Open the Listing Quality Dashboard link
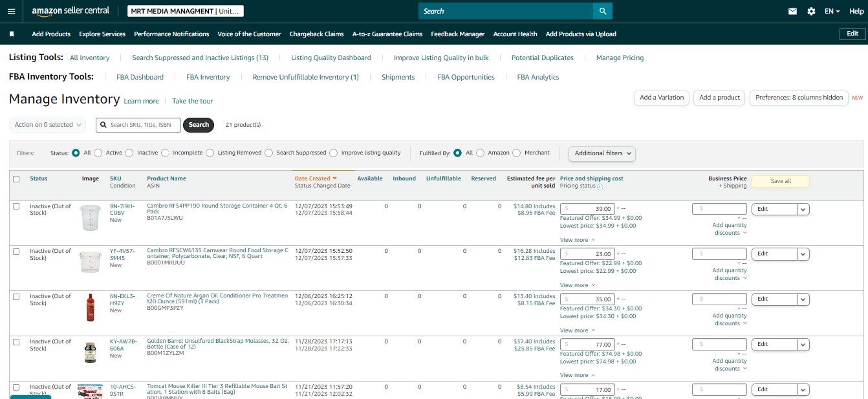The width and height of the screenshot is (868, 399). tap(331, 58)
